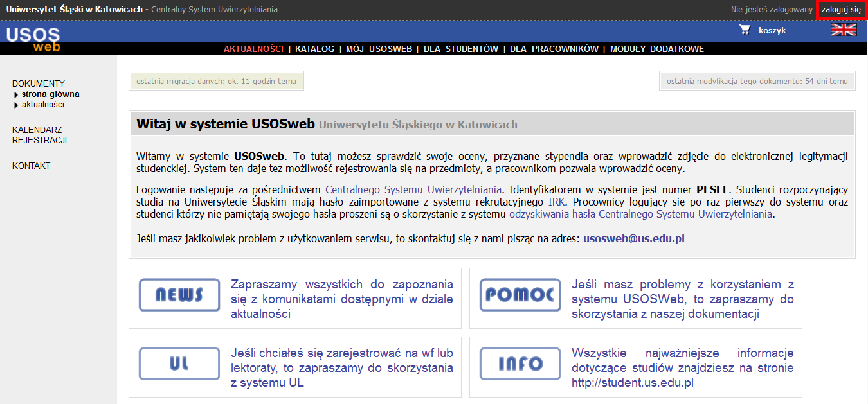Open DOKUMENTY in the sidebar
The height and width of the screenshot is (404, 868).
click(39, 83)
